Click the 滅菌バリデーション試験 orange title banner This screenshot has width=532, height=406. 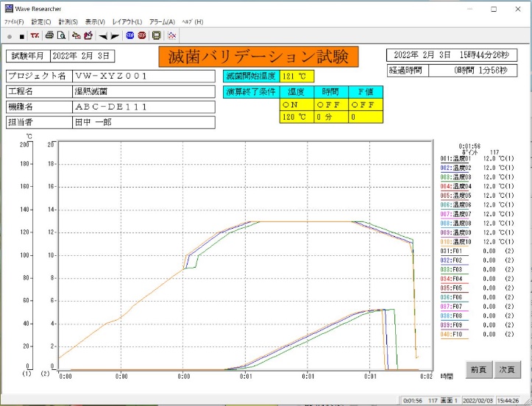tap(258, 57)
